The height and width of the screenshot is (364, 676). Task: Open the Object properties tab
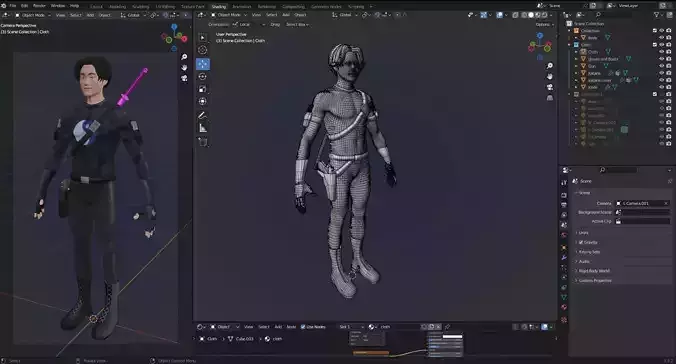pyautogui.click(x=564, y=248)
